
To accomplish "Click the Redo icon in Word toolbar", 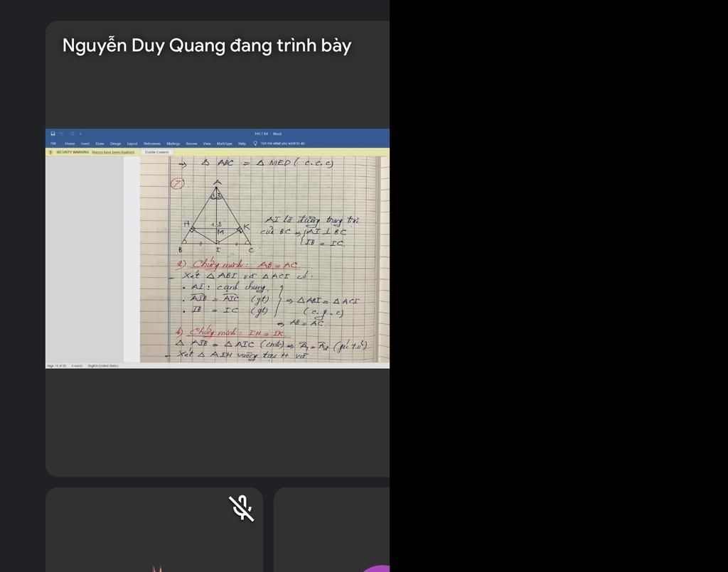I will click(72, 134).
